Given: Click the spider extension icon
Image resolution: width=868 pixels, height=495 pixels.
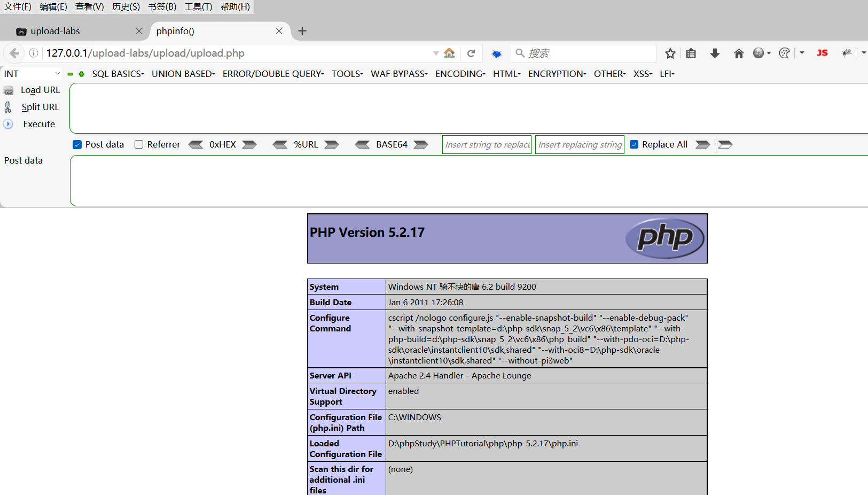Looking at the screenshot, I should point(847,53).
